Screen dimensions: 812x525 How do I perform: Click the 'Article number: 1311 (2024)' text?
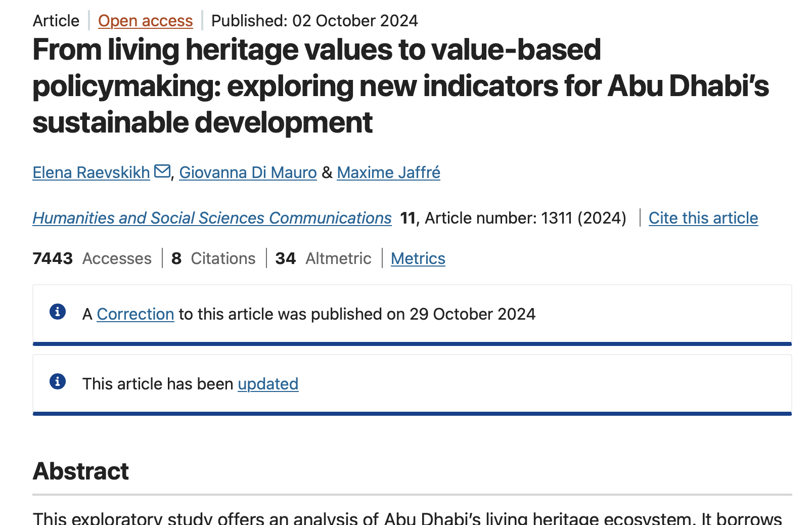pos(525,218)
